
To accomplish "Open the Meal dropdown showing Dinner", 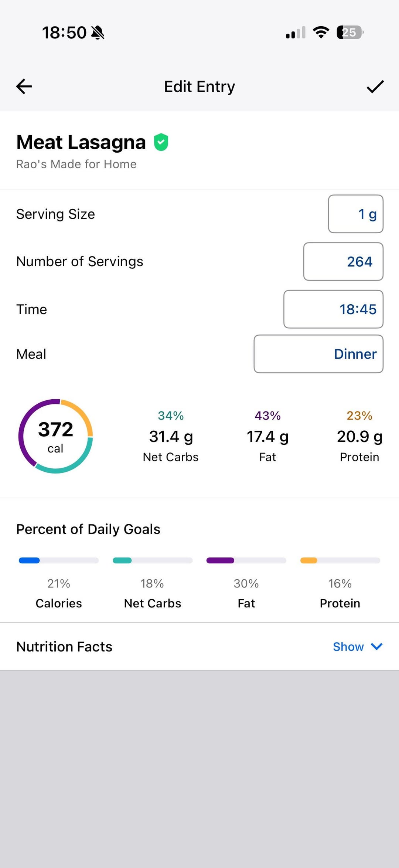I will (318, 354).
